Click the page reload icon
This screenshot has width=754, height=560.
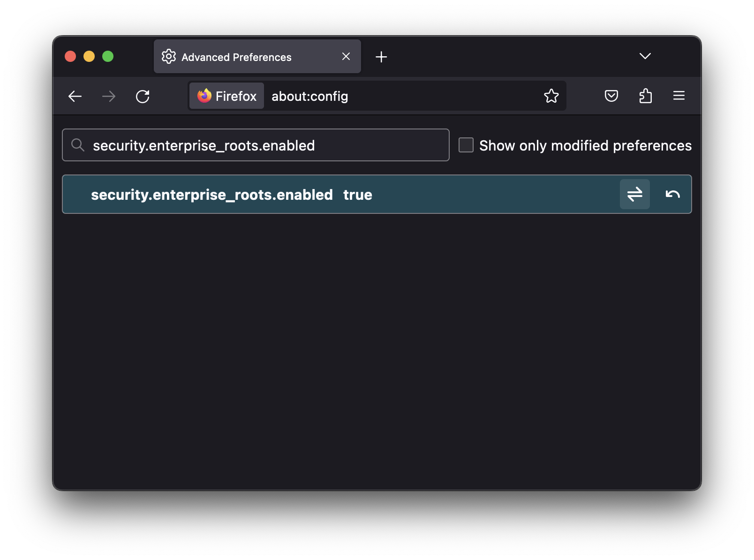pyautogui.click(x=143, y=96)
